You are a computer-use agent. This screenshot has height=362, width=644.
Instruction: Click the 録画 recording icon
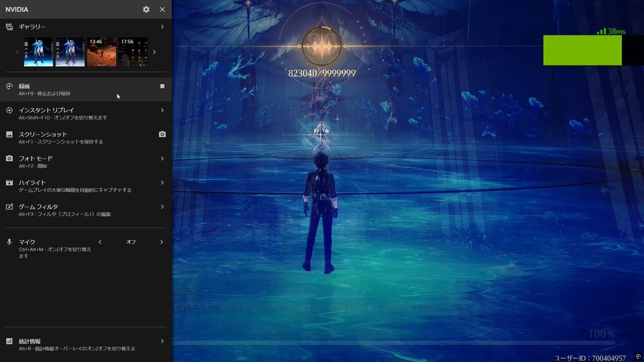tap(9, 86)
